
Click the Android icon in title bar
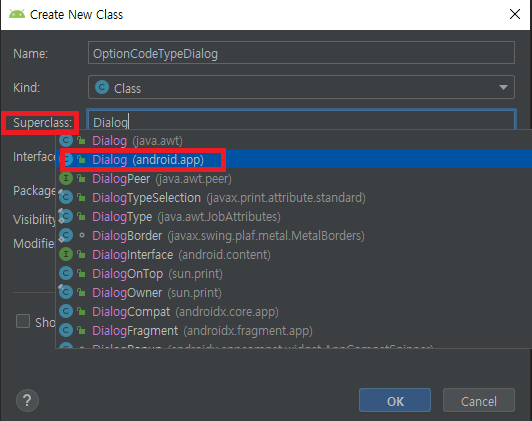[17, 14]
